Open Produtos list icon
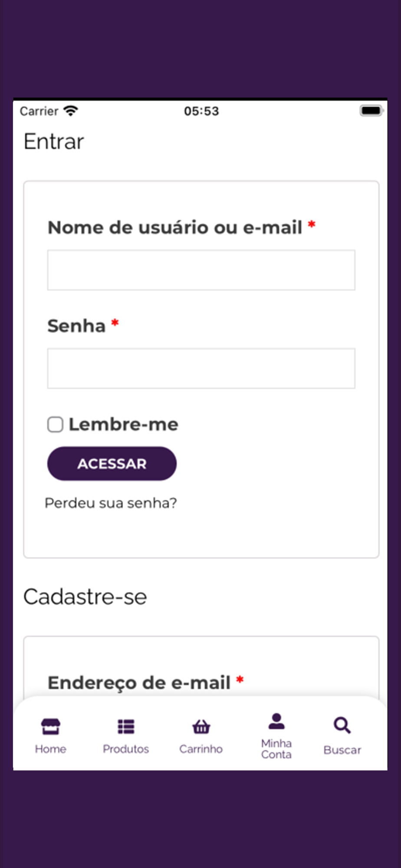This screenshot has height=868, width=401. (126, 726)
